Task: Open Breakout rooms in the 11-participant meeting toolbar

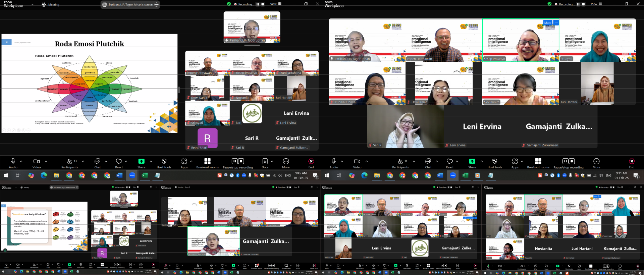Action: (538, 163)
